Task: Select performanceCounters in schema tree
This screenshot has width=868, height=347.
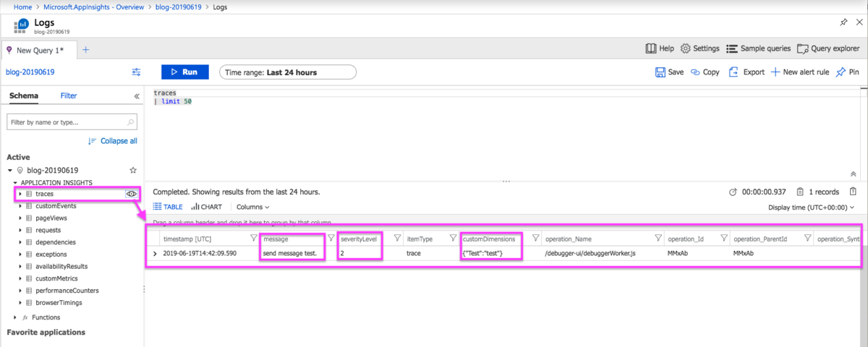Action: (x=67, y=291)
